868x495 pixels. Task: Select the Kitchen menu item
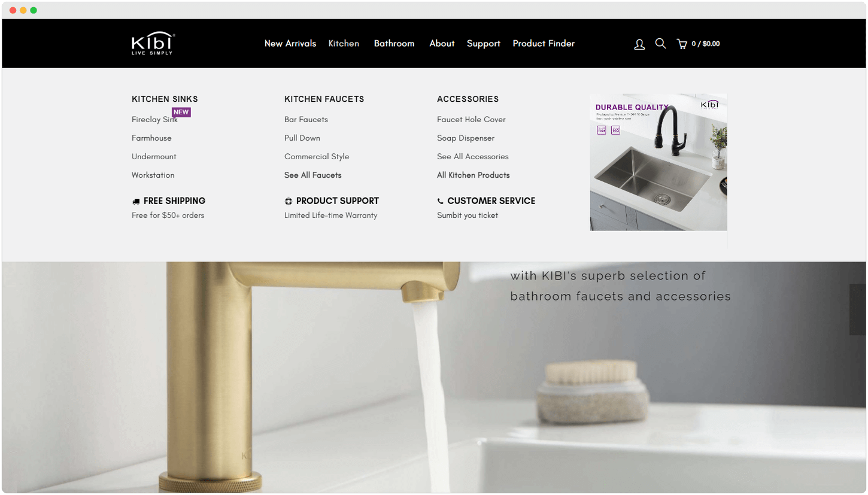pos(344,43)
